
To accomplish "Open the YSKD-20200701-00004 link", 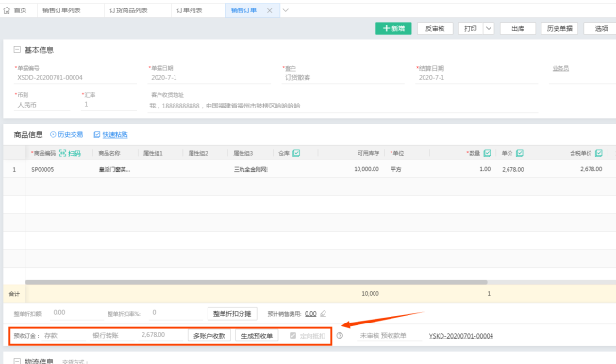I will tap(461, 336).
